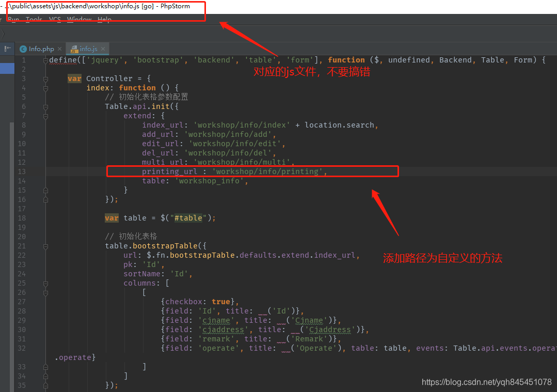Screen dimensions: 557x392
Task: Fold the Controller object at line 3
Action: coord(46,79)
